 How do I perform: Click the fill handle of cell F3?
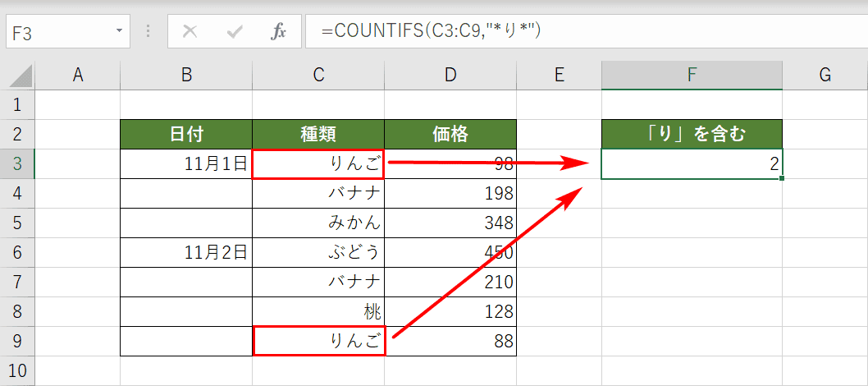(x=782, y=178)
